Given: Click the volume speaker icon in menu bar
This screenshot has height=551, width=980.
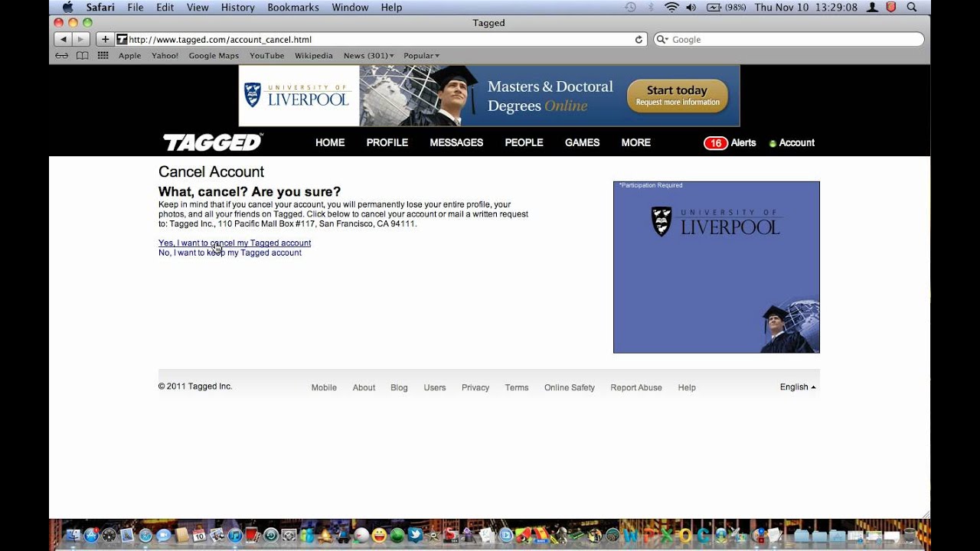Looking at the screenshot, I should (x=691, y=7).
